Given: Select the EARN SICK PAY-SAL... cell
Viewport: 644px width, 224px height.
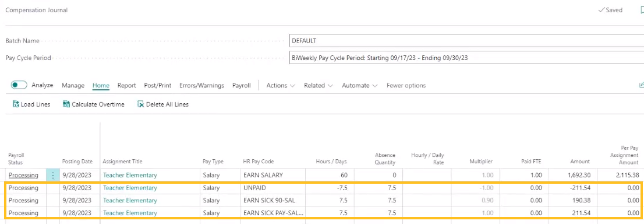Looking at the screenshot, I should [x=273, y=213].
